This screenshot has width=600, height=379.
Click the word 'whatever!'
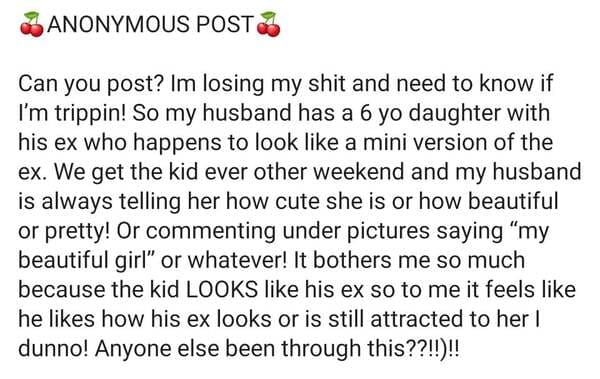(x=237, y=260)
